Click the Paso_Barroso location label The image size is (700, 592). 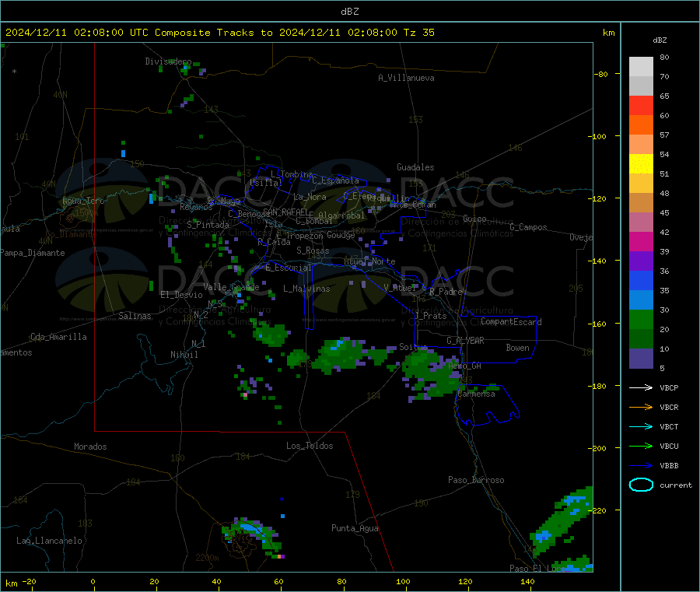coord(476,480)
